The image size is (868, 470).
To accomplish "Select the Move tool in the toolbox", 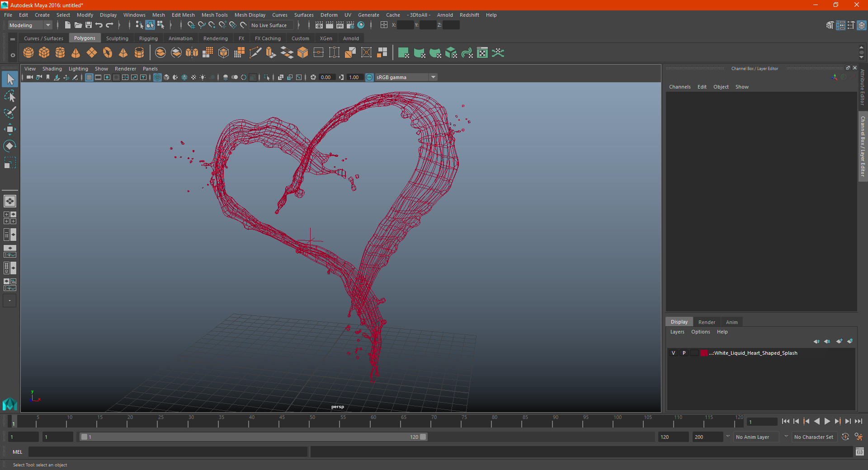I will tap(9, 129).
